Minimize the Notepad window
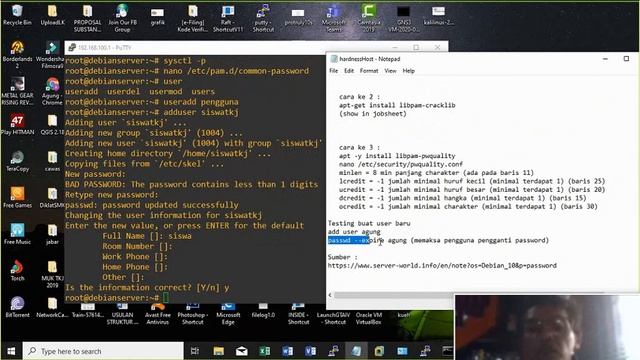 point(605,59)
